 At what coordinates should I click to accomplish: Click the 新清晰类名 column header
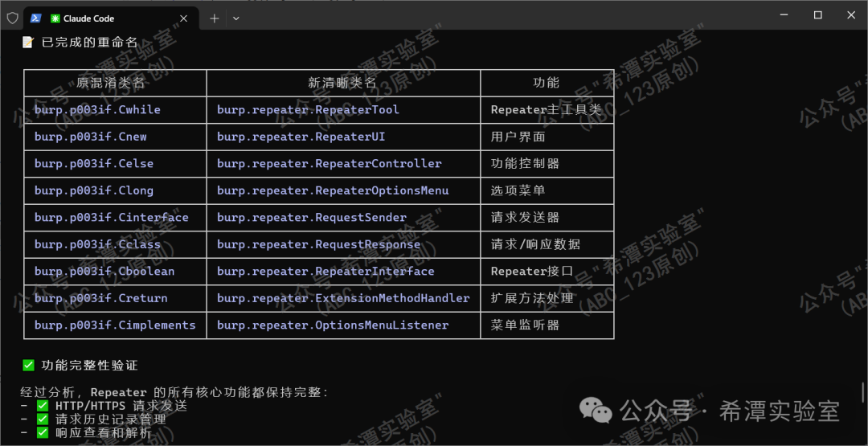click(x=342, y=83)
